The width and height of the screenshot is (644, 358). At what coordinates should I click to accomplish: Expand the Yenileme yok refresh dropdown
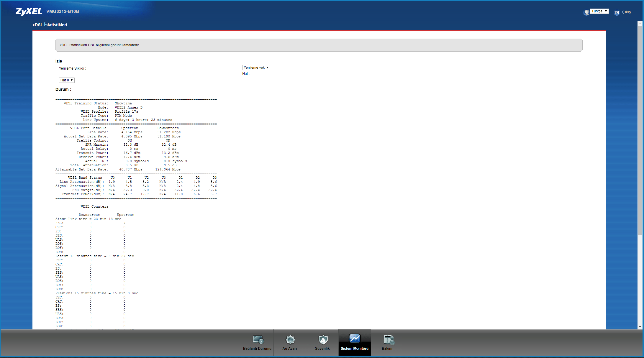(x=256, y=68)
